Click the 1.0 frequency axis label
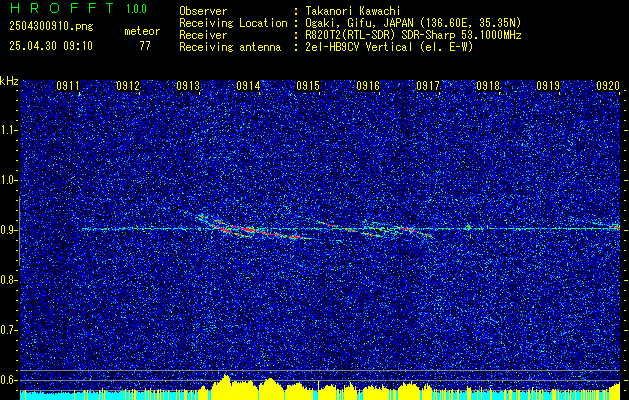The image size is (629, 400). pos(8,180)
